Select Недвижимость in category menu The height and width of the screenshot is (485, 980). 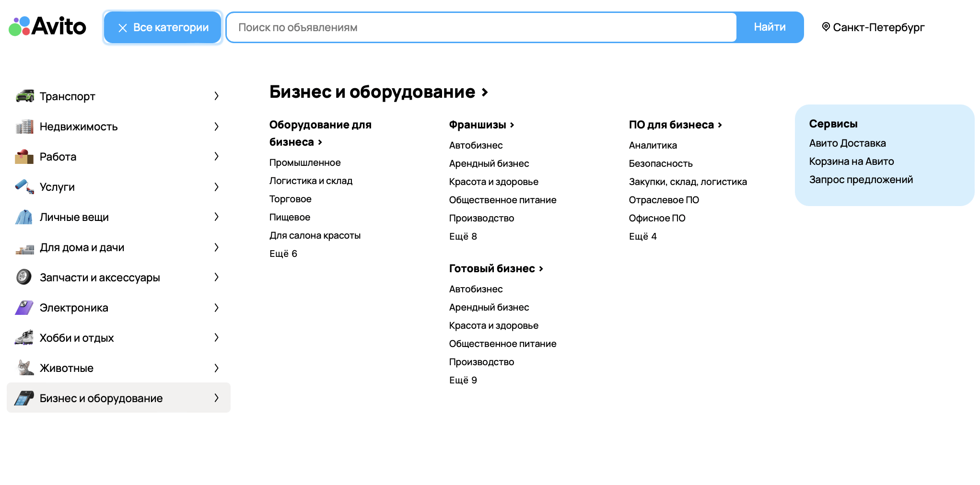(118, 127)
